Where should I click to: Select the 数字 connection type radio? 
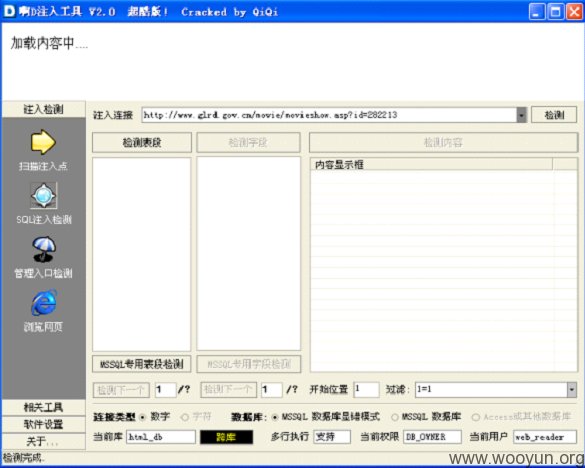click(x=142, y=417)
